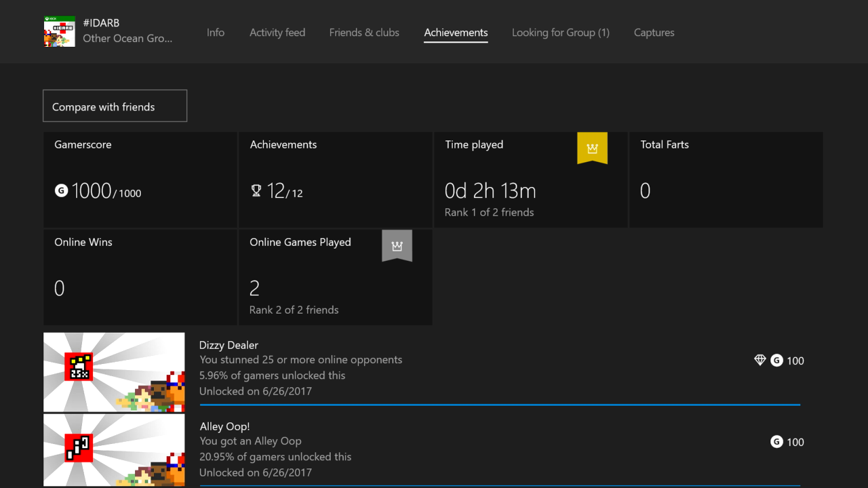This screenshot has height=488, width=868.
Task: Open the Info tab
Action: (x=216, y=33)
